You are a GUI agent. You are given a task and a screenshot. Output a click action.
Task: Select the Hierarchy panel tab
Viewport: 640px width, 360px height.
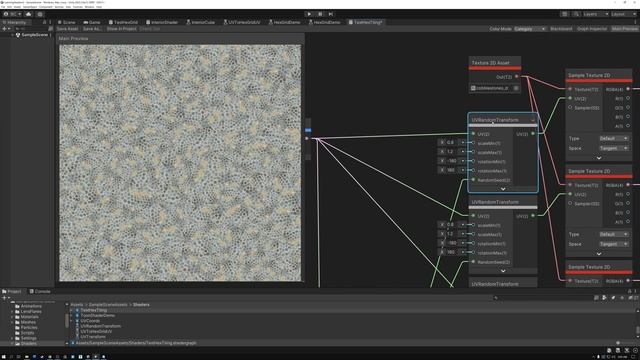pos(15,22)
